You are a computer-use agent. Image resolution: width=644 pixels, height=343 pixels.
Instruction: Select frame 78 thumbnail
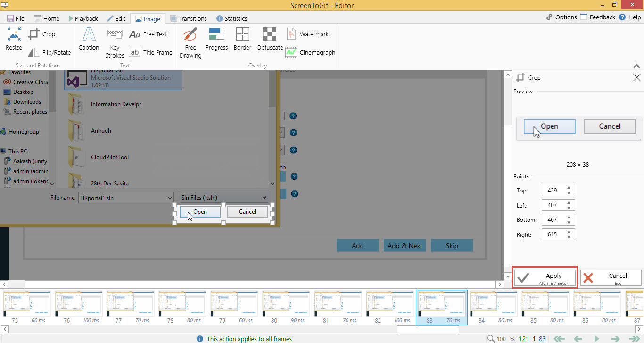click(x=182, y=307)
